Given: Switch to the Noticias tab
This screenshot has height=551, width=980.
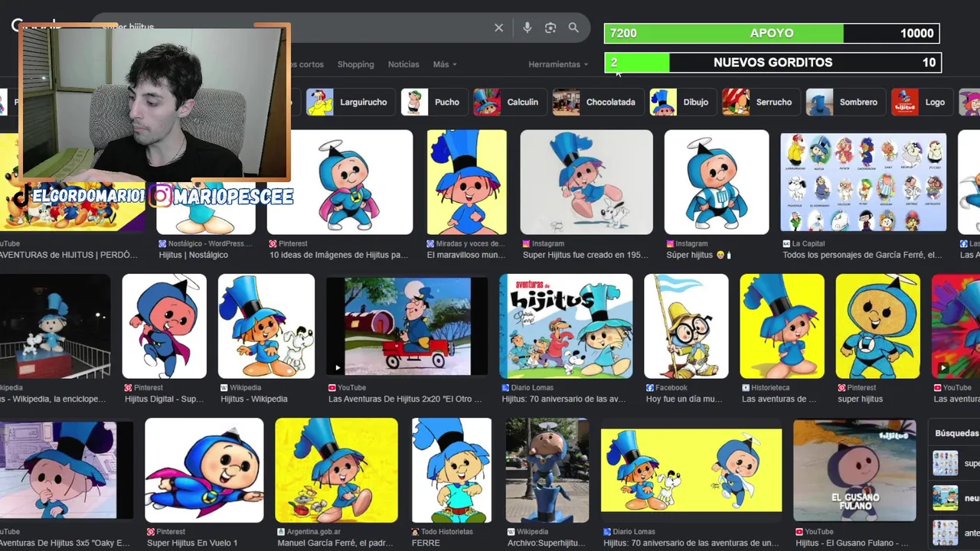Looking at the screenshot, I should [403, 64].
